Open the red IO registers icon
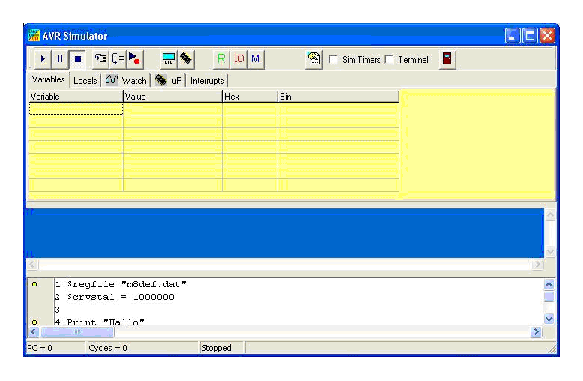Viewport: 583px width, 381px height. pos(239,59)
